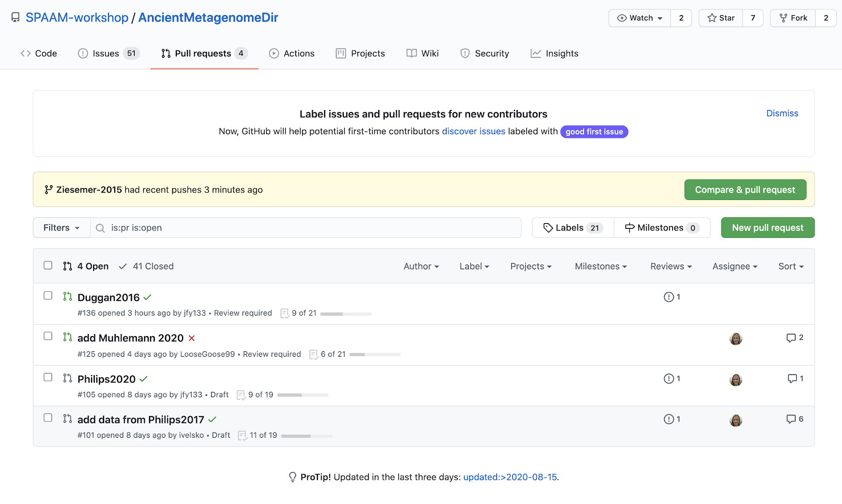Click the green check status on Duggan2016

point(147,297)
